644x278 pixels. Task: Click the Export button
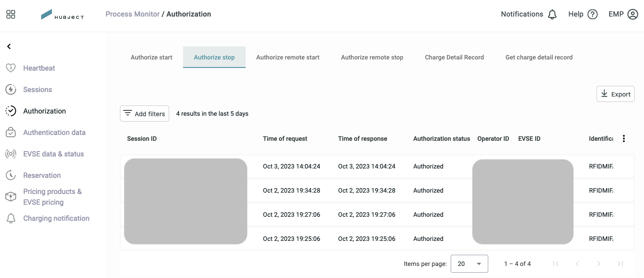tap(615, 94)
